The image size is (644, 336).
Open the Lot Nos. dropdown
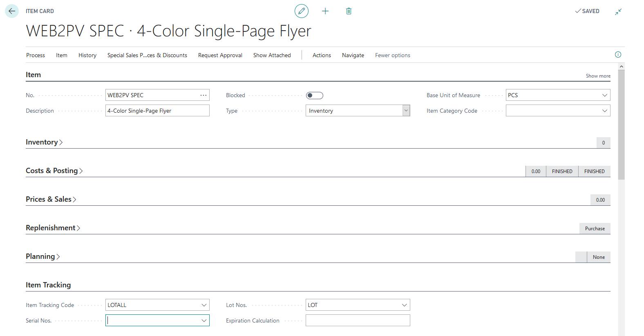click(404, 305)
